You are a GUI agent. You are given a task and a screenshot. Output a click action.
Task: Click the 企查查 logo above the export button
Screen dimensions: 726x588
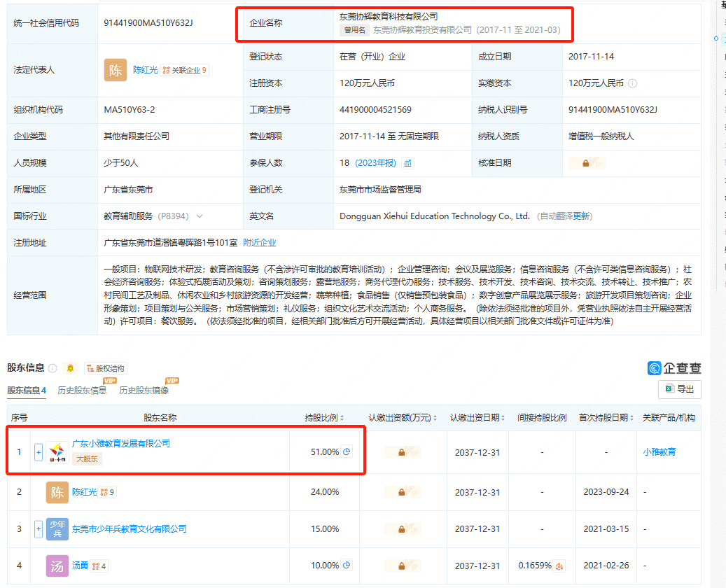[x=674, y=368]
